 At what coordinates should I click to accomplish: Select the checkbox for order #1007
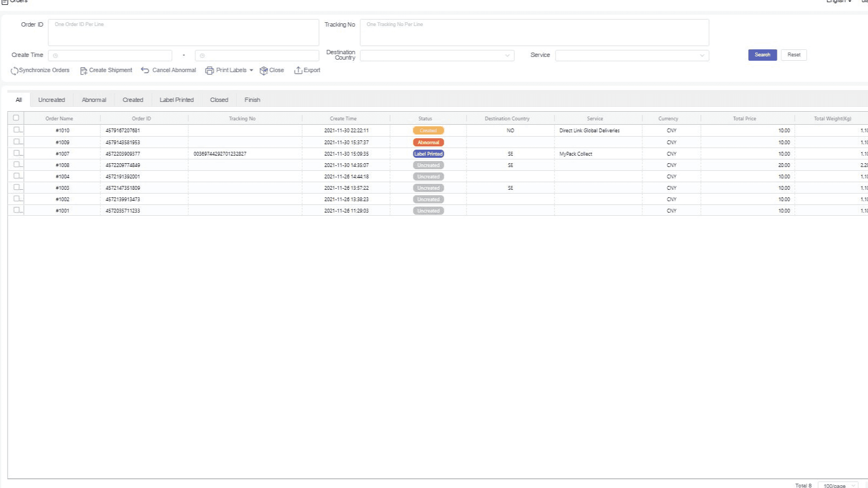(x=17, y=153)
